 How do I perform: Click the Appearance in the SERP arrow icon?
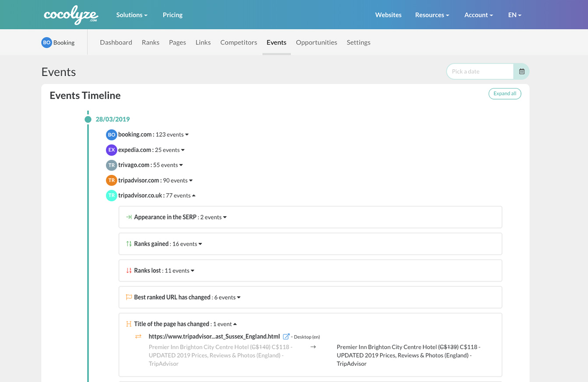(129, 217)
